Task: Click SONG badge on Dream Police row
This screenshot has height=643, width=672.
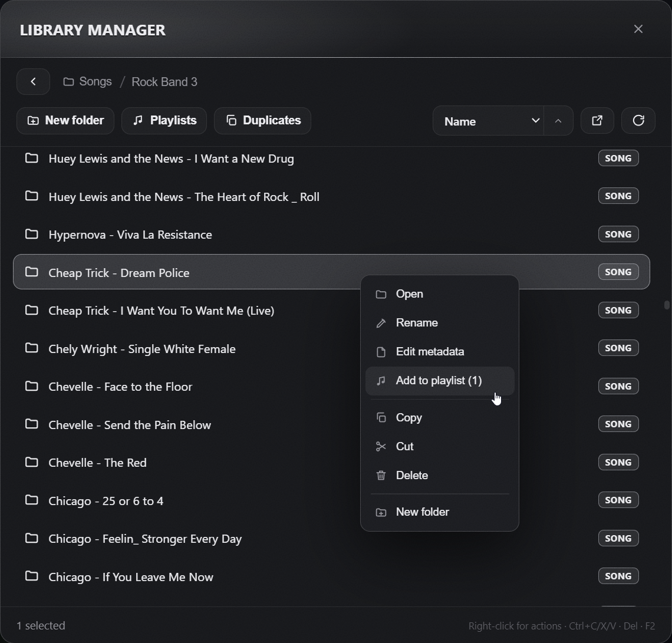Action: click(618, 272)
